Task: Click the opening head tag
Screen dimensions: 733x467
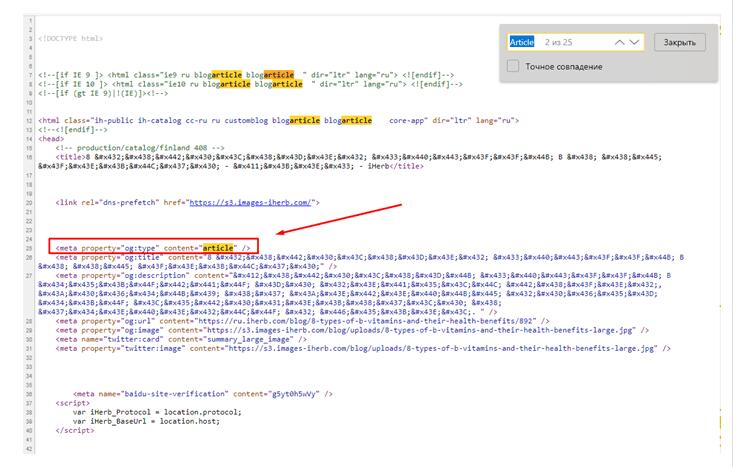Action: (x=50, y=139)
